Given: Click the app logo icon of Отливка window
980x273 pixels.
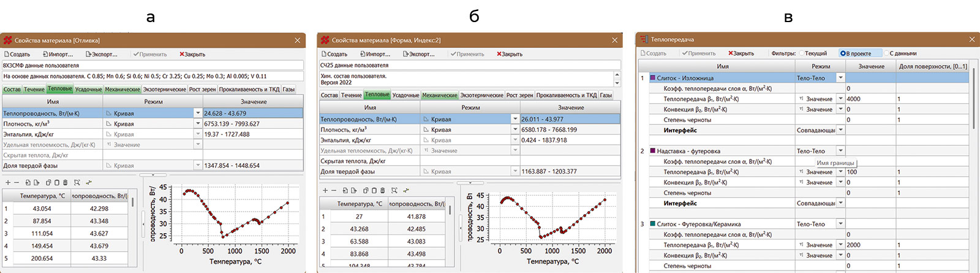Looking at the screenshot, I should 7,40.
